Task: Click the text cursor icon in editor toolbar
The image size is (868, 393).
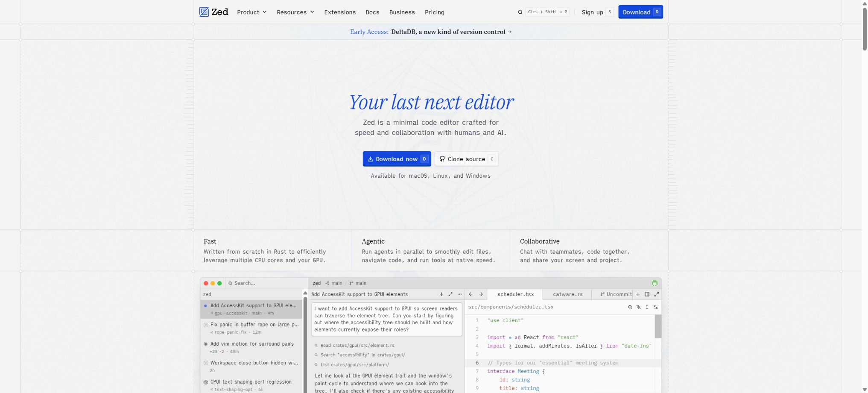Action: (647, 307)
